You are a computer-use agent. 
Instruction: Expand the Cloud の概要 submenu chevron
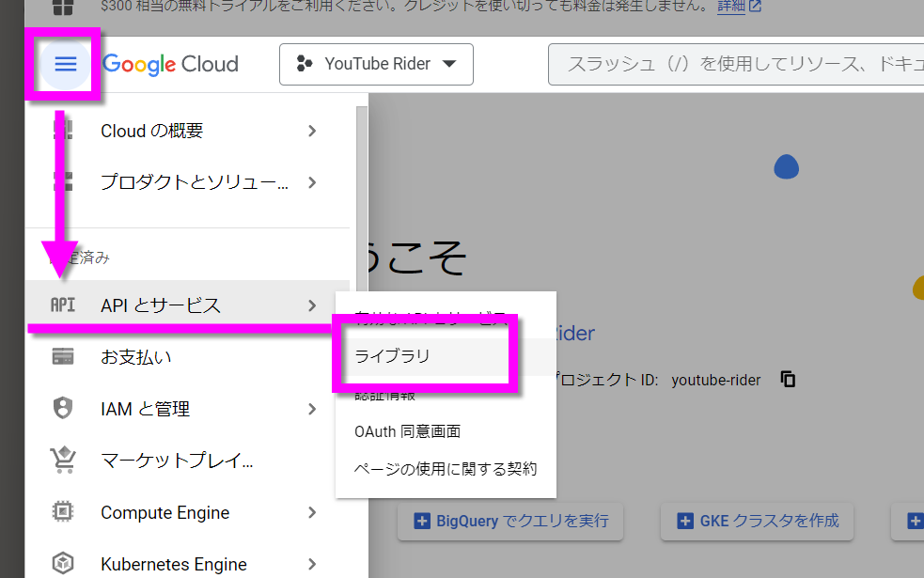point(312,131)
